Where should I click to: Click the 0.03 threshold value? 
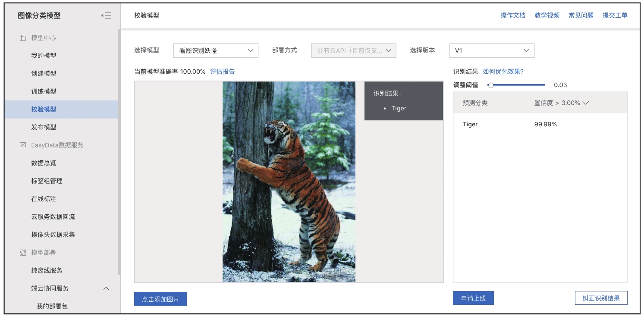click(560, 85)
